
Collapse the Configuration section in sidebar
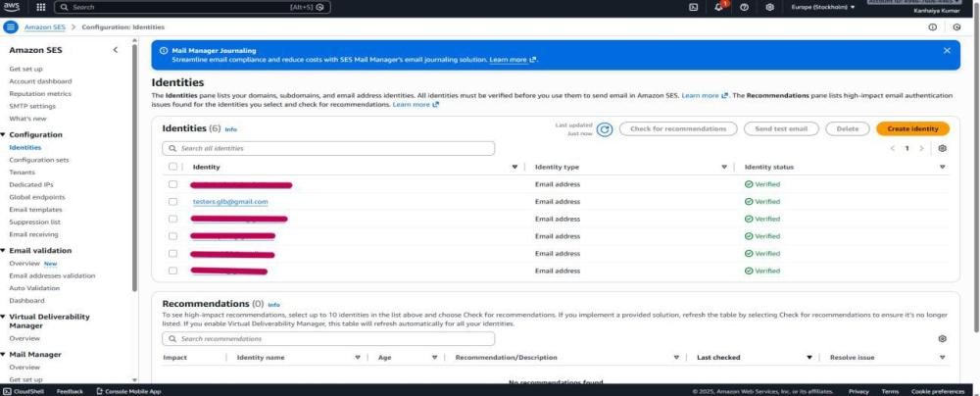point(4,134)
